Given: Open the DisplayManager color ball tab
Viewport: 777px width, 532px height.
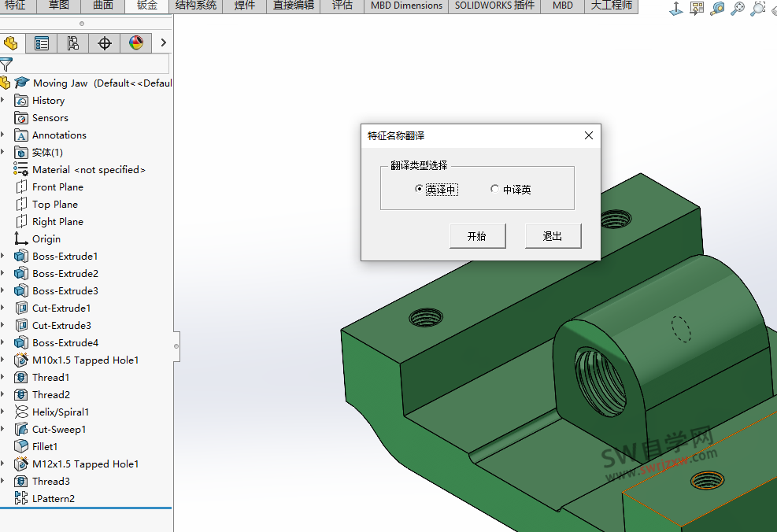Looking at the screenshot, I should (136, 43).
